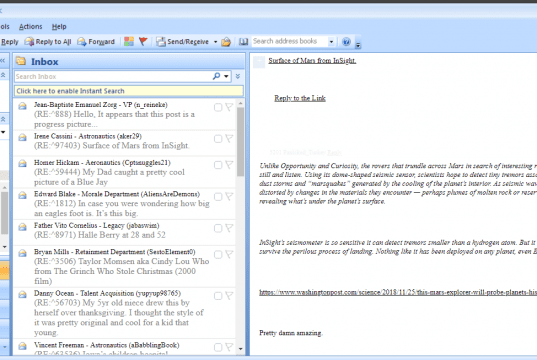This screenshot has height=360, width=537.
Task: Open the Actions menu
Action: [x=30, y=26]
